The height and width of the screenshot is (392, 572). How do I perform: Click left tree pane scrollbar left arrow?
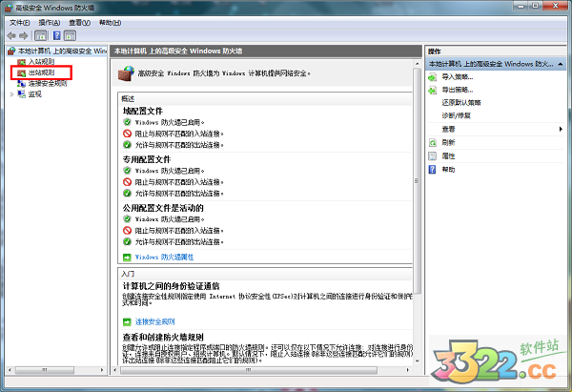[x=10, y=370]
